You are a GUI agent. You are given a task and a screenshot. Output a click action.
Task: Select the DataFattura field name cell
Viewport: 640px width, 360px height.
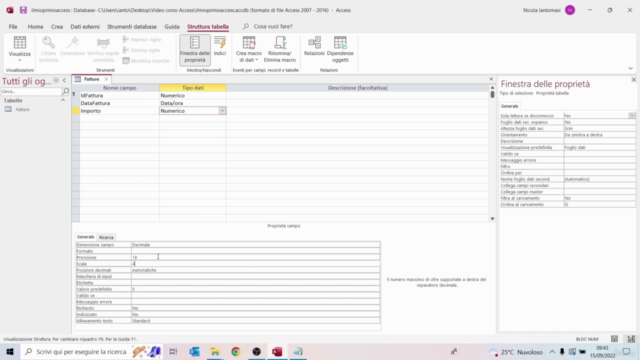[x=120, y=103]
